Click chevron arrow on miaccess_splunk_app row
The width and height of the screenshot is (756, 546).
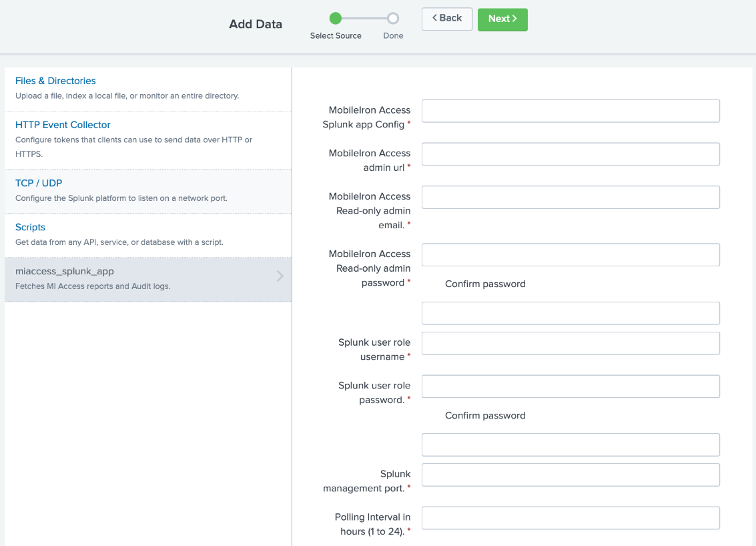click(280, 276)
